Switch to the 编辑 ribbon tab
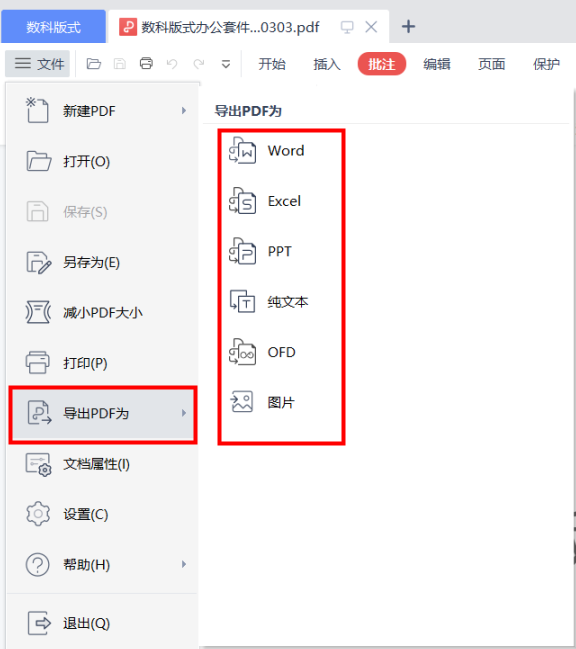The height and width of the screenshot is (649, 576). pyautogui.click(x=437, y=64)
